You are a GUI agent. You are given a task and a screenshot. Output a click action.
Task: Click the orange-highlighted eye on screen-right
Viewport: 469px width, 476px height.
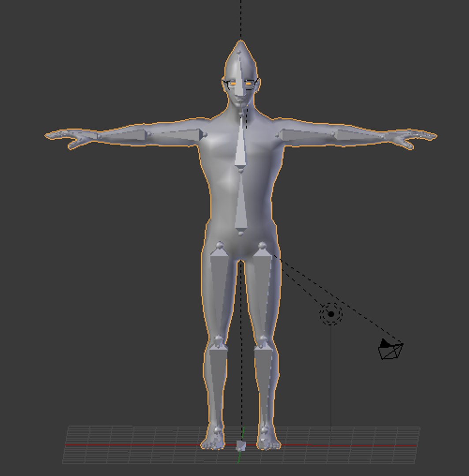tap(249, 83)
